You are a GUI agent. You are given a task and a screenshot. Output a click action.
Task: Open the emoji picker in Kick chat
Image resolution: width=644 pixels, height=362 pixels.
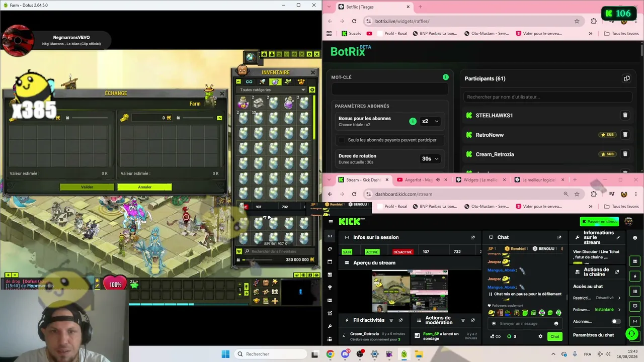tap(556, 323)
